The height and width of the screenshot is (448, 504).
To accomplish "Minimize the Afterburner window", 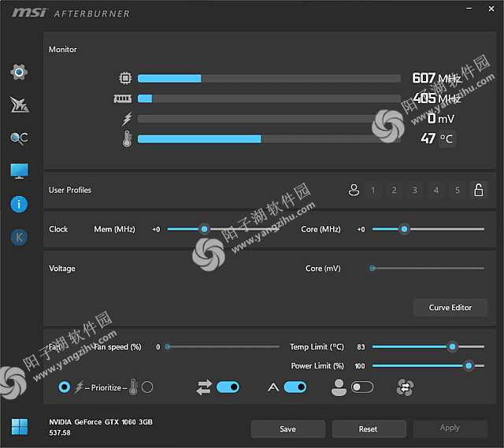I will pyautogui.click(x=469, y=9).
